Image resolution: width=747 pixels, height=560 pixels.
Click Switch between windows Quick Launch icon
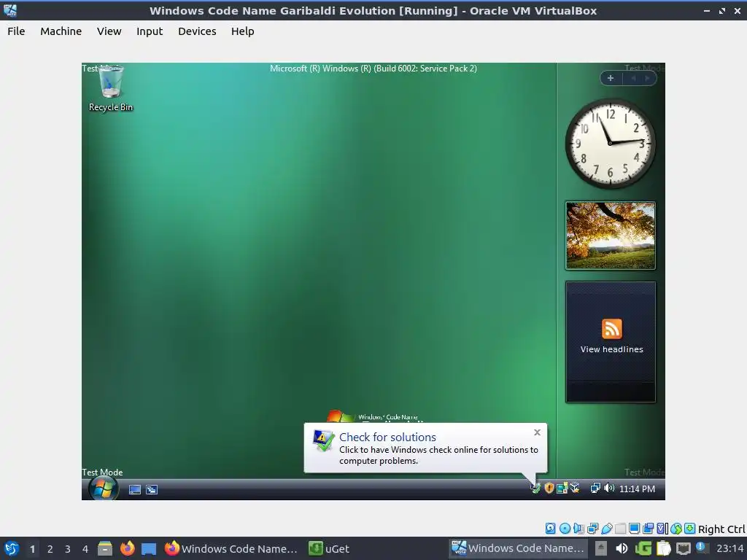point(152,489)
